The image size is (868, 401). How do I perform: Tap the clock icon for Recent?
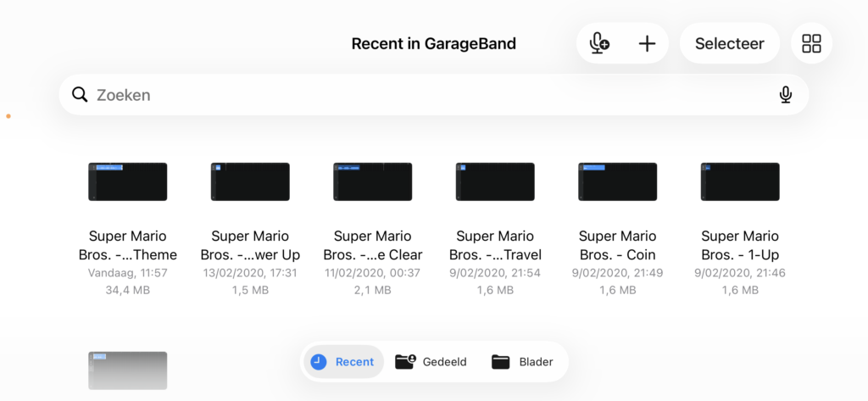point(319,362)
